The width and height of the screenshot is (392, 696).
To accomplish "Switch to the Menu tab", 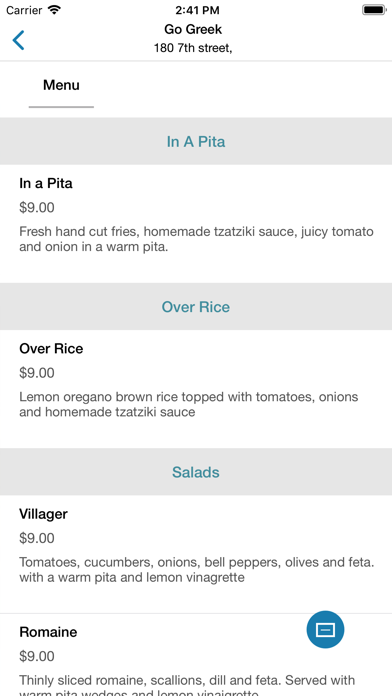I will 61,85.
